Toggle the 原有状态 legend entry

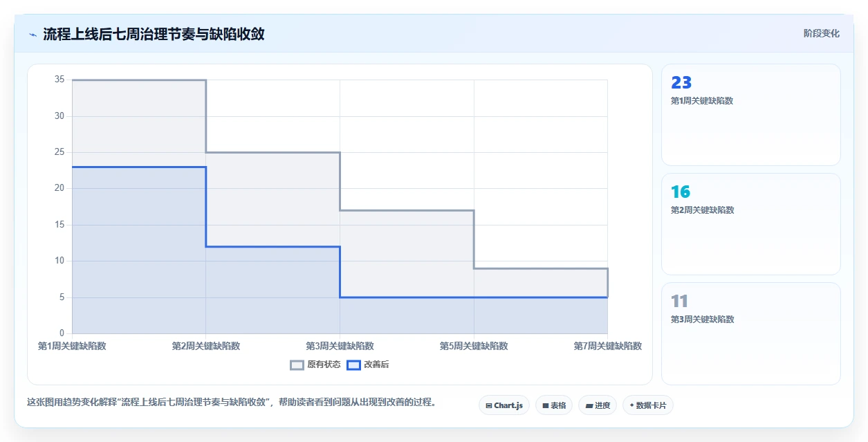click(x=315, y=365)
